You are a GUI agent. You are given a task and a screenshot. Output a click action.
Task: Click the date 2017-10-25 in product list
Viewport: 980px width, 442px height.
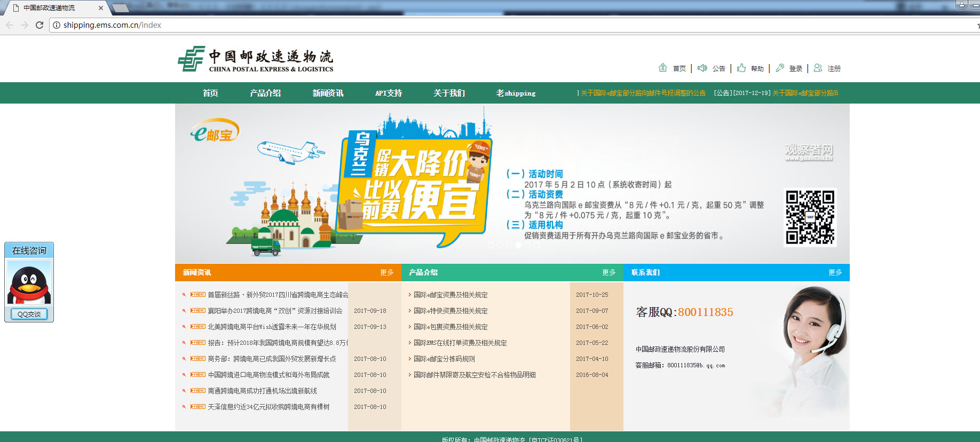592,295
